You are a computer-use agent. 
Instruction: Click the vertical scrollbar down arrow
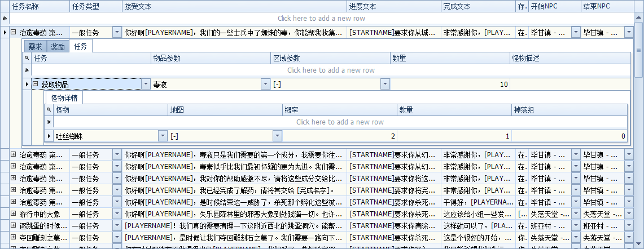point(639,244)
